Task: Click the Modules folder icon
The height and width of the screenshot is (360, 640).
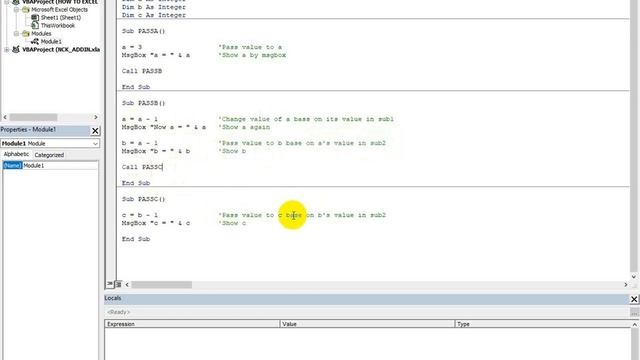Action: (26, 33)
